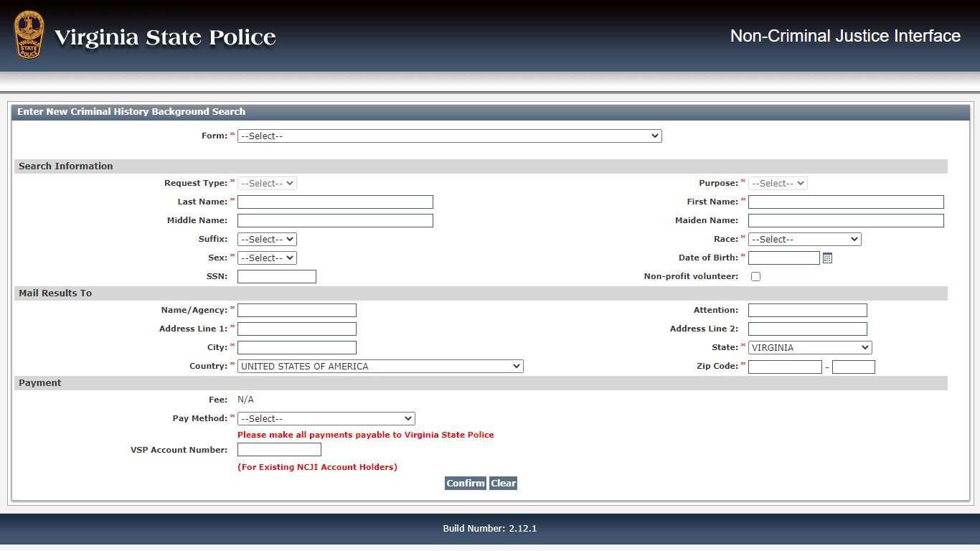
Task: Click the 'Non-Criminal Justice Interface' heading
Action: tap(845, 36)
